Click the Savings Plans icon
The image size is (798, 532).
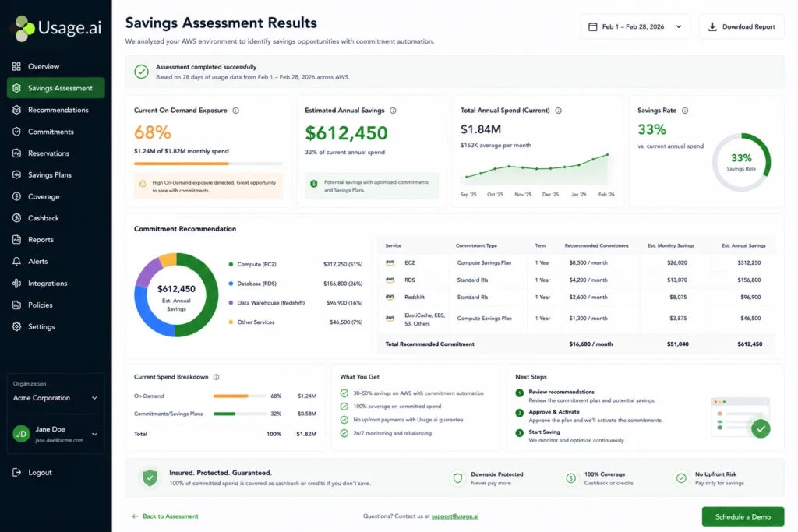17,175
